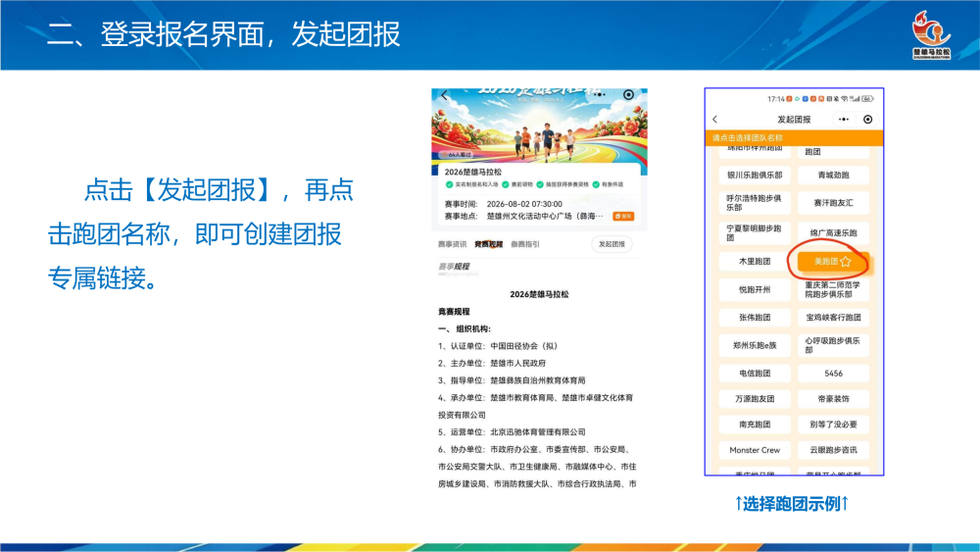Tap the orange 复制 copy button beside venue

623,217
